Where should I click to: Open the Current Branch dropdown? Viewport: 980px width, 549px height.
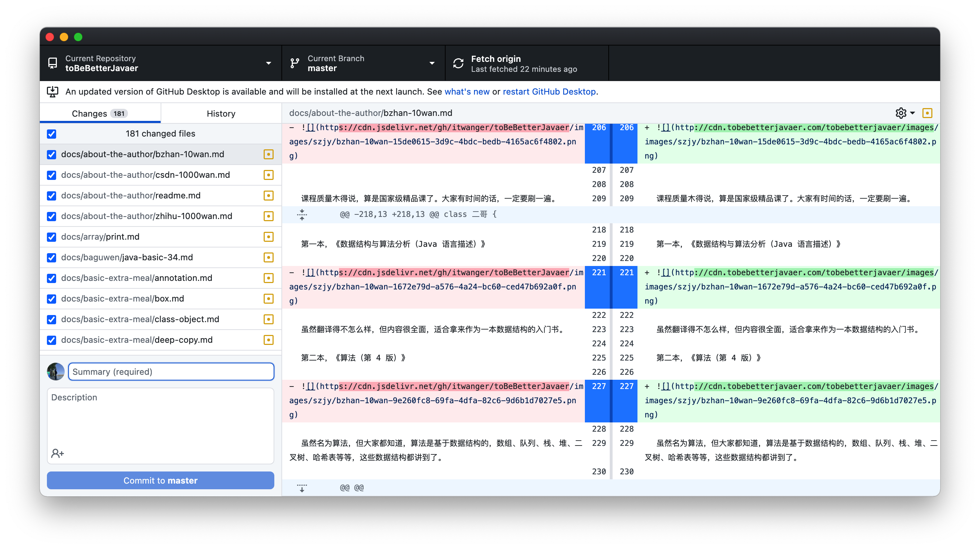point(363,63)
